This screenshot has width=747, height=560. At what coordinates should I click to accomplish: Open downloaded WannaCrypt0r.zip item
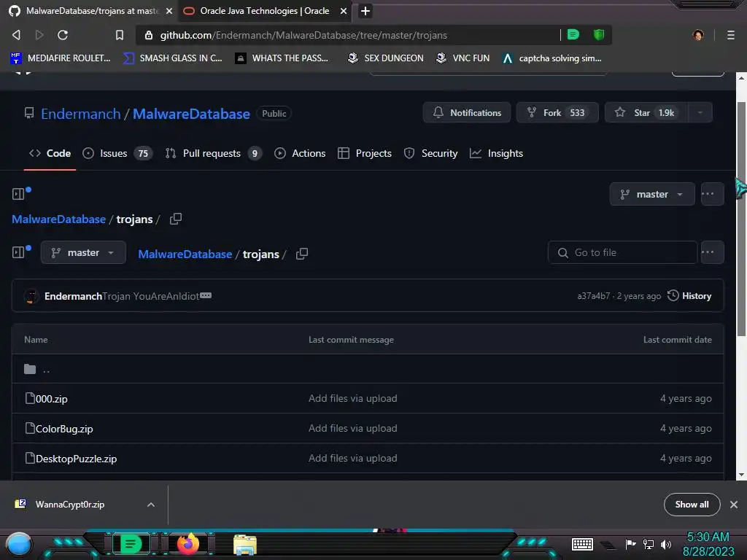pyautogui.click(x=69, y=505)
